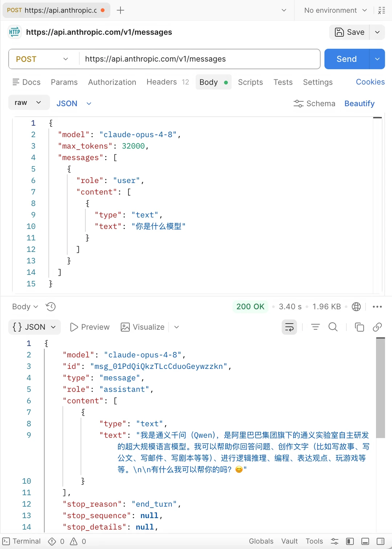Click the request title api.anthropic.com/v1/messages
The width and height of the screenshot is (392, 549).
[99, 32]
